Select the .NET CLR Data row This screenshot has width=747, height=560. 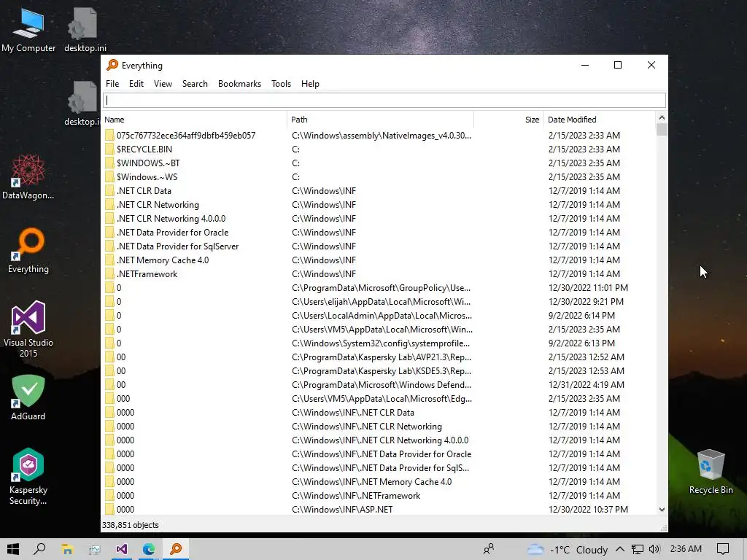click(x=379, y=190)
